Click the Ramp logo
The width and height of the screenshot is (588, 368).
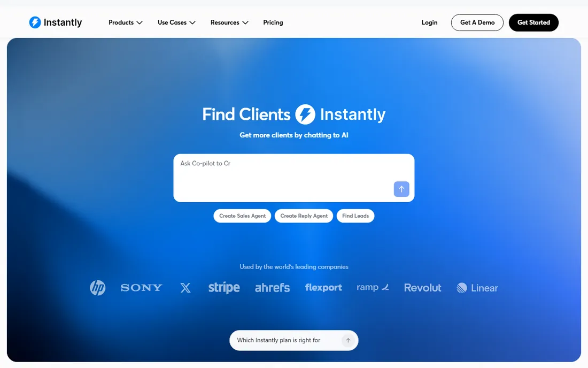pyautogui.click(x=373, y=287)
